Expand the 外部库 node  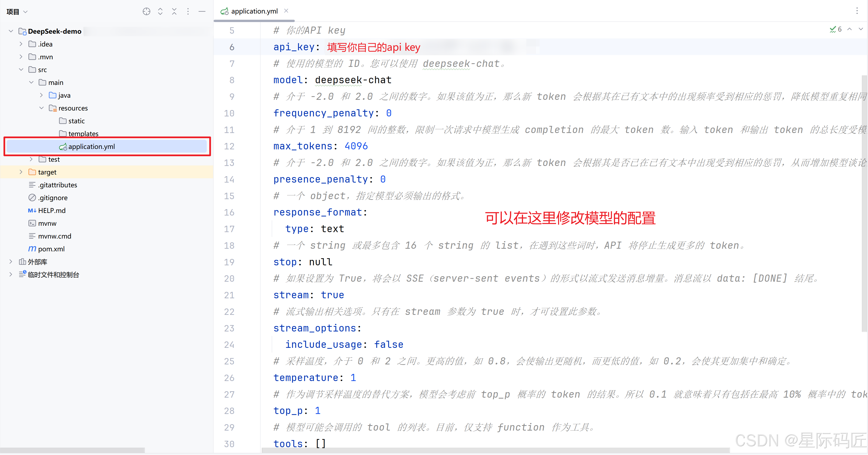click(x=11, y=262)
